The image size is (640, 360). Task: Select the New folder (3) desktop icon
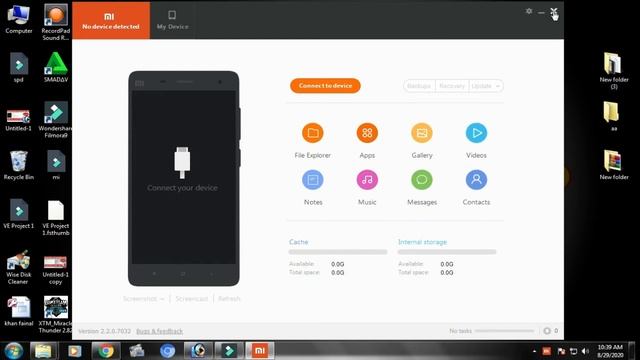(x=614, y=71)
